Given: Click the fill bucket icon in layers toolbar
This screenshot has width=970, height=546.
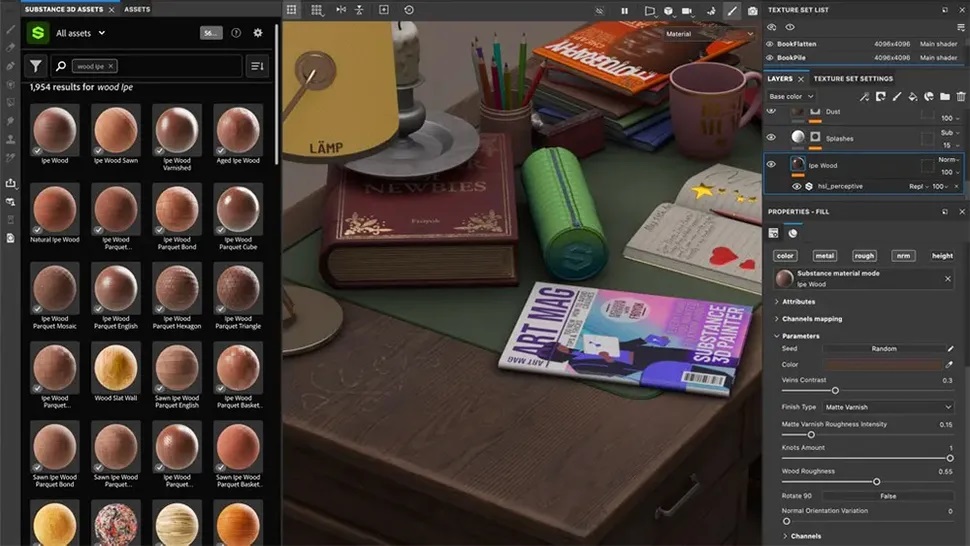Looking at the screenshot, I should click(x=912, y=96).
